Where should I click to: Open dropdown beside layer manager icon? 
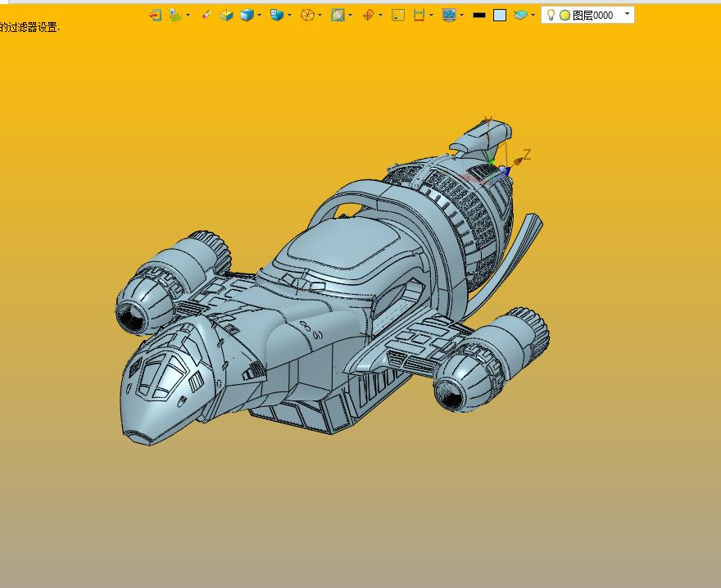533,16
